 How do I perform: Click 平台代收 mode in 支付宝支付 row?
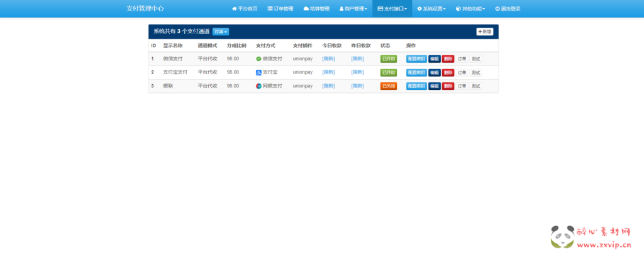(208, 72)
